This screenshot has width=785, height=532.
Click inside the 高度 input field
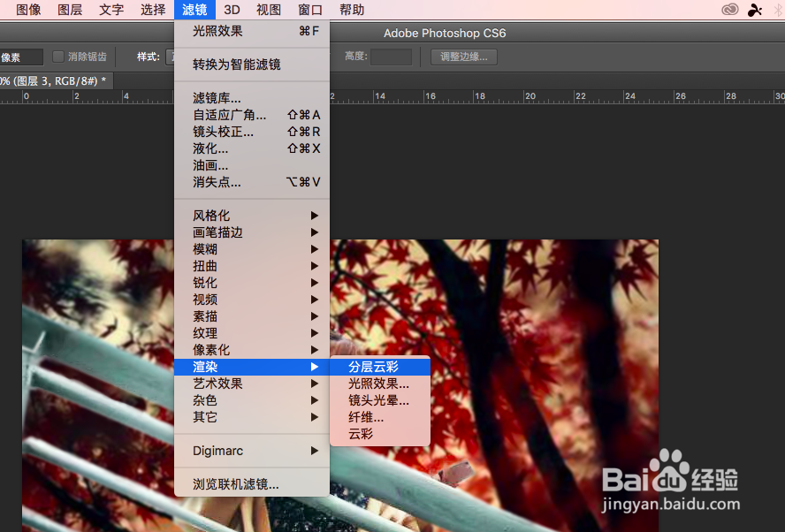pyautogui.click(x=390, y=56)
